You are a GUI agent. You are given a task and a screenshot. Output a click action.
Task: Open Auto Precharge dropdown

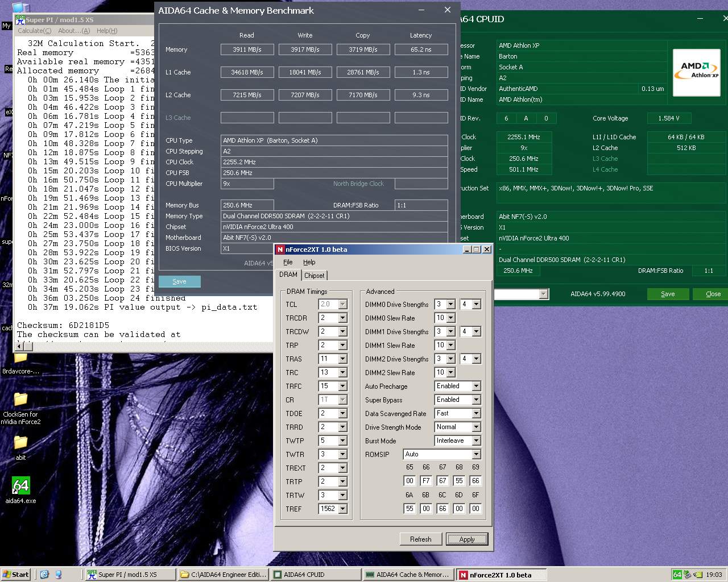(x=476, y=386)
